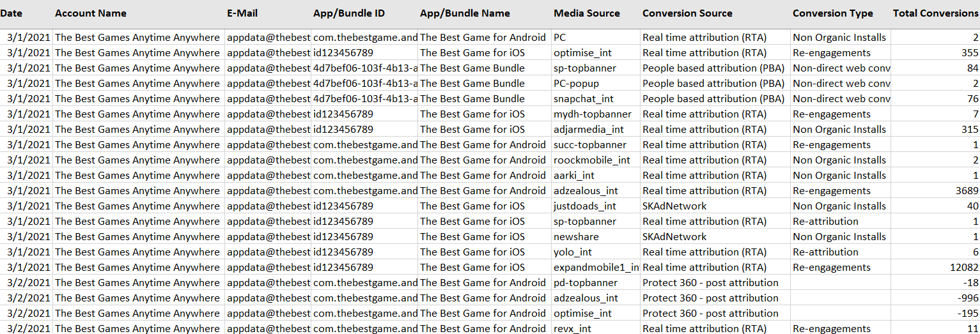The height and width of the screenshot is (334, 980).
Task: Select the adjarmedia_int cell
Action: (x=588, y=130)
